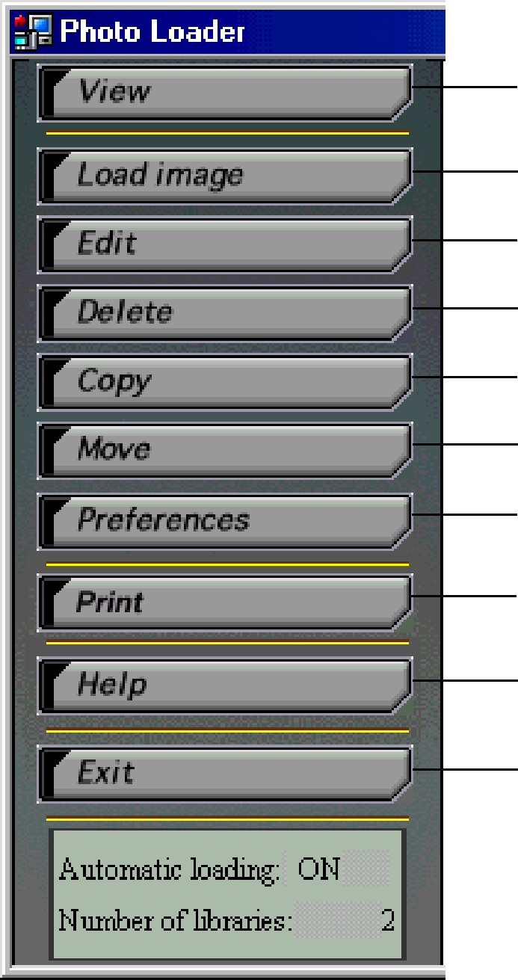Open the Help button
The image size is (518, 980).
pyautogui.click(x=225, y=685)
